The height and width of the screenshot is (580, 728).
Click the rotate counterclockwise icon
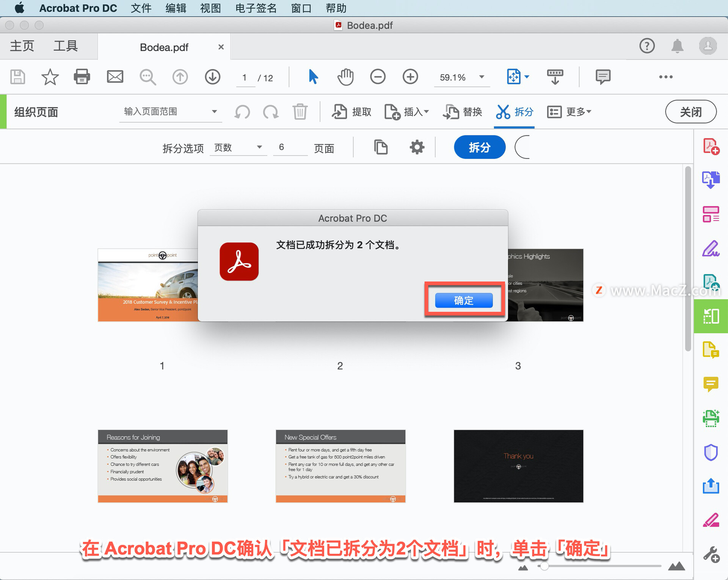(x=242, y=112)
